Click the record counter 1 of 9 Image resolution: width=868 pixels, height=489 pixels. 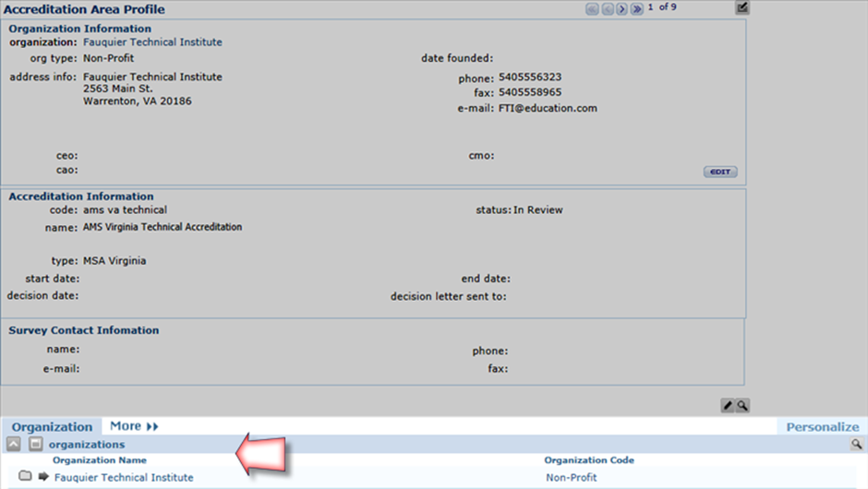click(x=662, y=7)
